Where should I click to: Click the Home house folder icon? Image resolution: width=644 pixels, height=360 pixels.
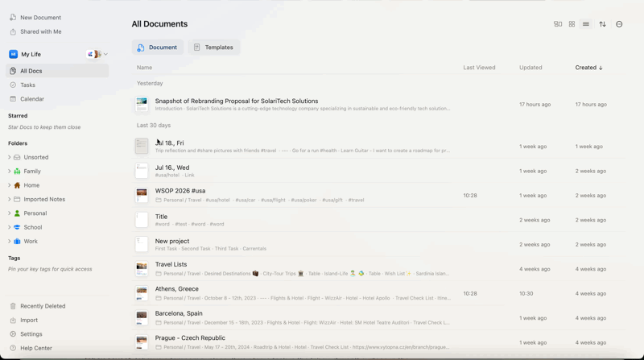(x=17, y=185)
